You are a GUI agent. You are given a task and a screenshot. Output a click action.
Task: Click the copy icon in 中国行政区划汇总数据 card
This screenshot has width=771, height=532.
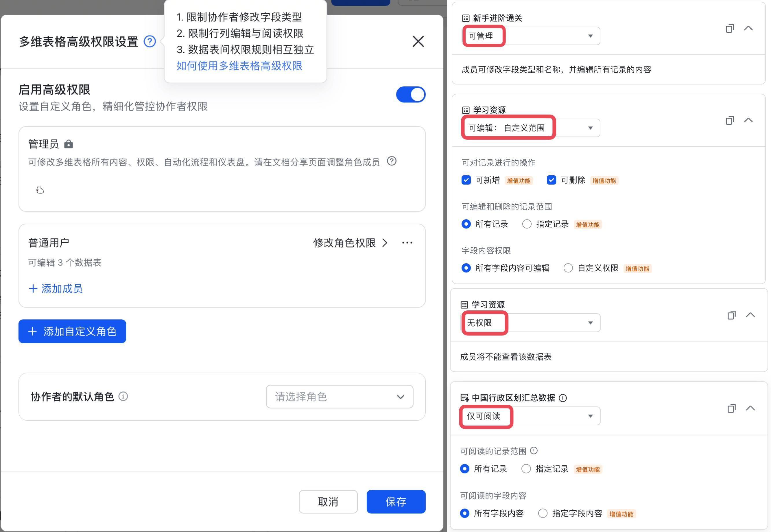[x=731, y=409]
